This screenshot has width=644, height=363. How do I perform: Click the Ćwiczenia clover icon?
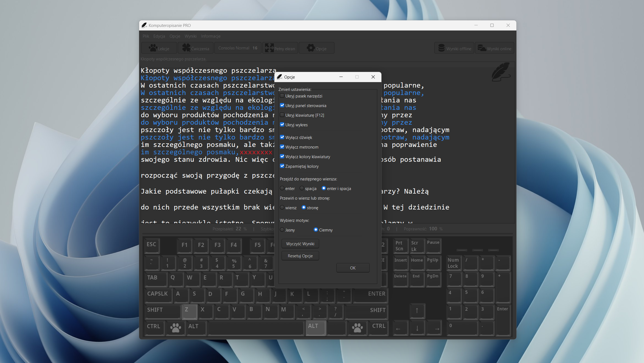point(186,48)
